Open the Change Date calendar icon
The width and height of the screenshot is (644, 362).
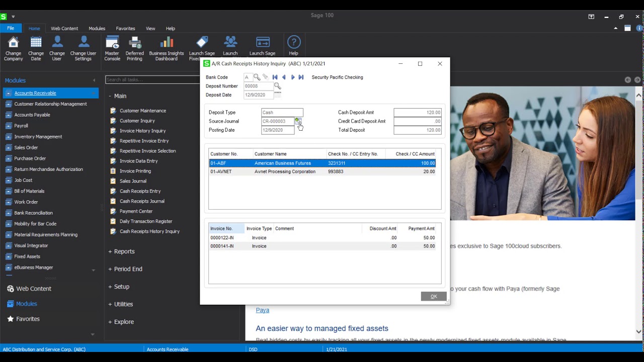coord(36,48)
